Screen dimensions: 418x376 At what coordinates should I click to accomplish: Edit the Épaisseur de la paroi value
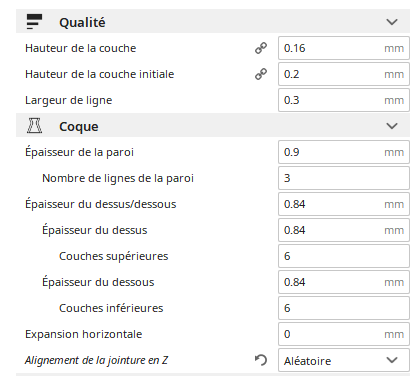pyautogui.click(x=344, y=152)
